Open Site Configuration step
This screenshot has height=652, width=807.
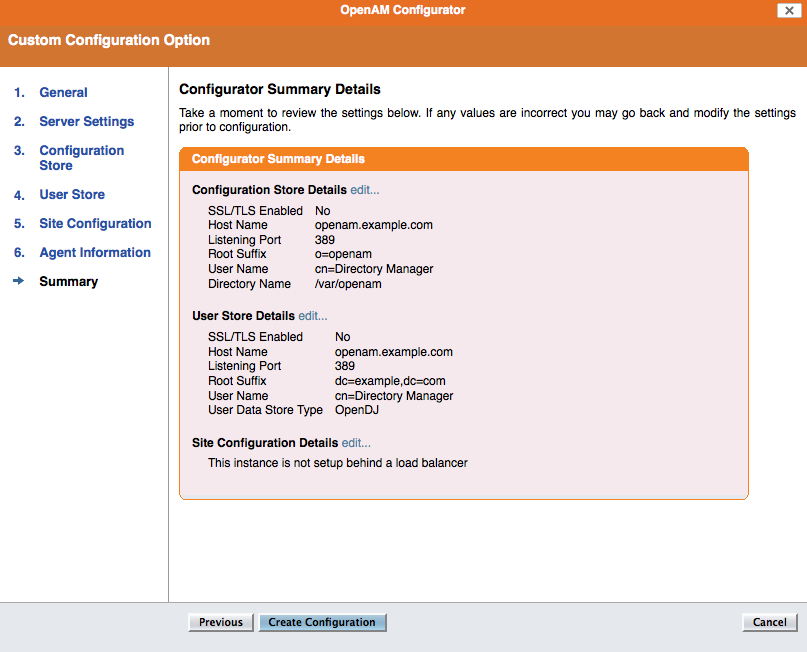(x=95, y=223)
